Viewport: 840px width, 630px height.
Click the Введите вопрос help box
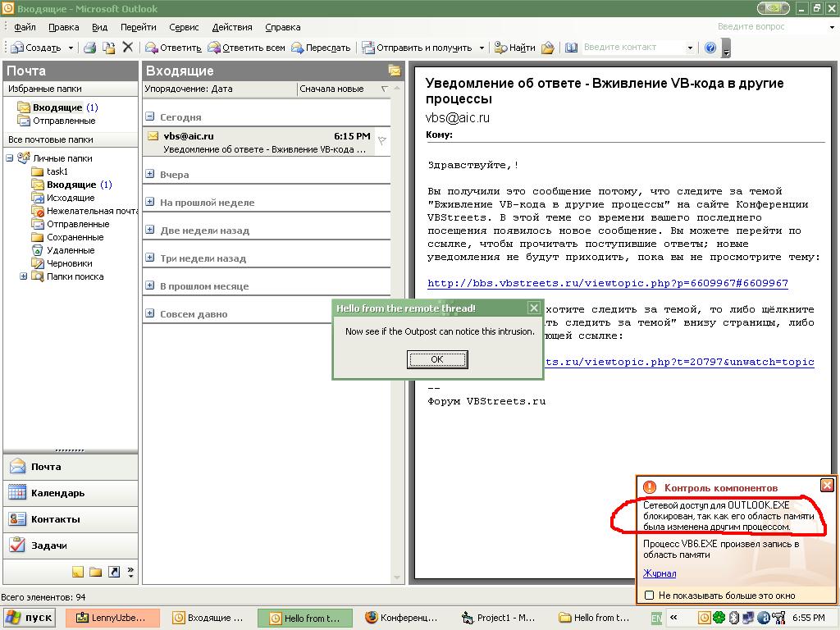[771, 26]
